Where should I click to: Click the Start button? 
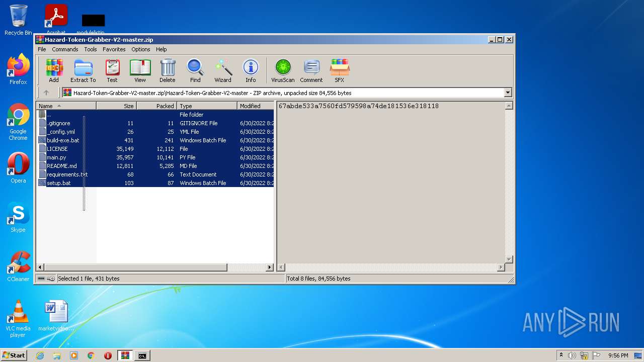click(14, 355)
